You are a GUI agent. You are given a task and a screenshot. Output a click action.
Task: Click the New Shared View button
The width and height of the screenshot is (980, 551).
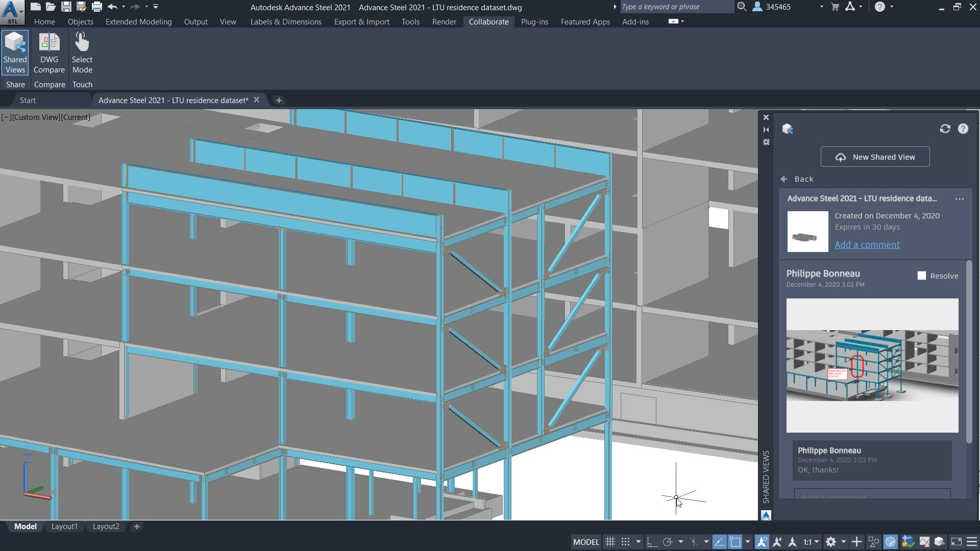pyautogui.click(x=875, y=157)
